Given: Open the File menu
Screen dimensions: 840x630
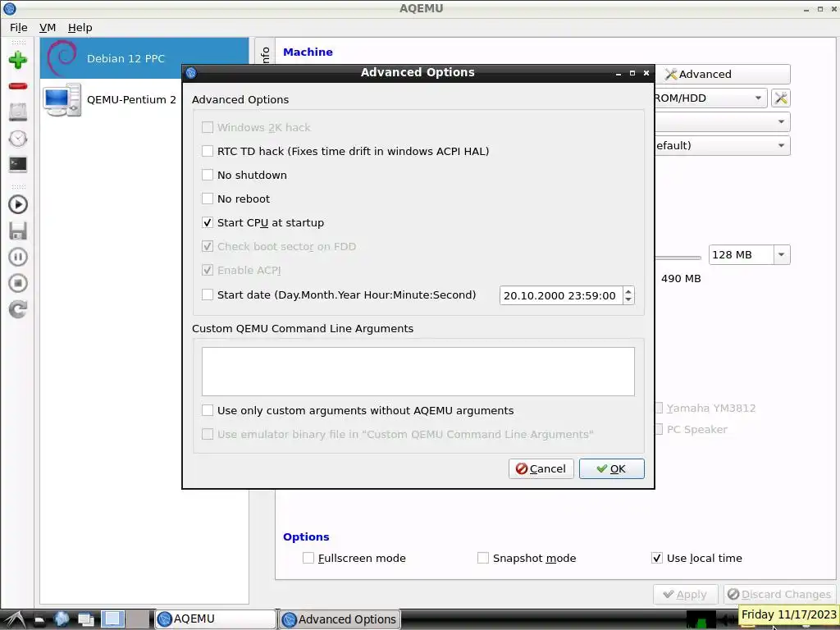Looking at the screenshot, I should pos(18,27).
